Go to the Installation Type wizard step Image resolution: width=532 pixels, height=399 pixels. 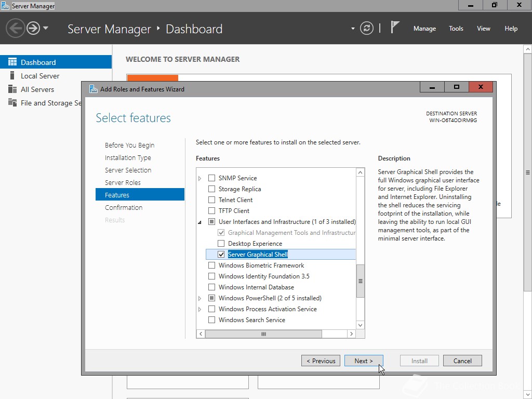coord(128,158)
